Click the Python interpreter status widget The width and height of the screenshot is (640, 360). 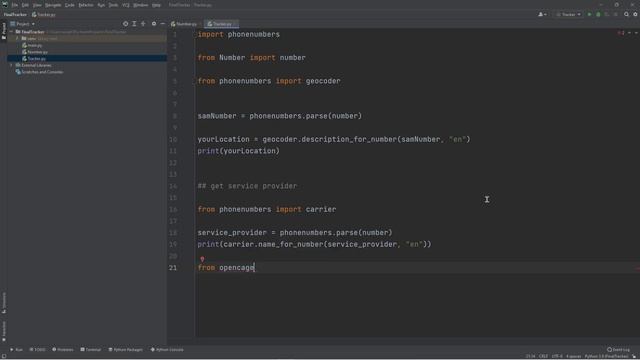[606, 356]
